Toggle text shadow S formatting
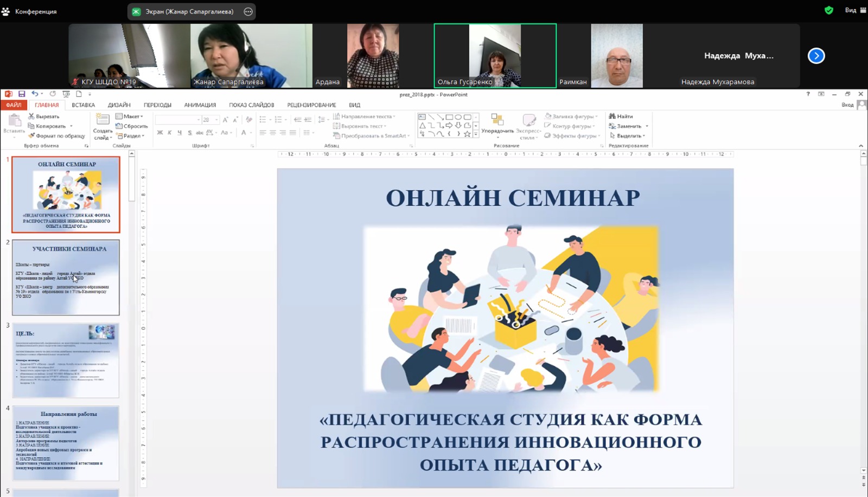Viewport: 868px width, 497px height. pyautogui.click(x=189, y=132)
